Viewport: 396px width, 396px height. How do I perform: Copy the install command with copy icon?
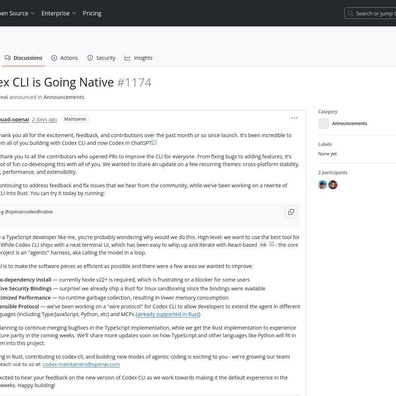(291, 212)
